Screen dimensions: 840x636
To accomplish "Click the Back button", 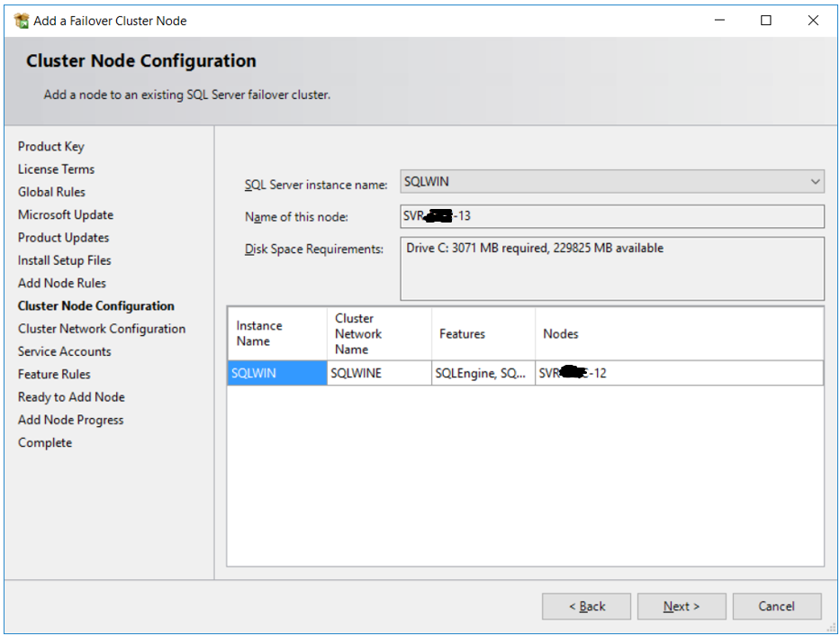I will [x=586, y=606].
